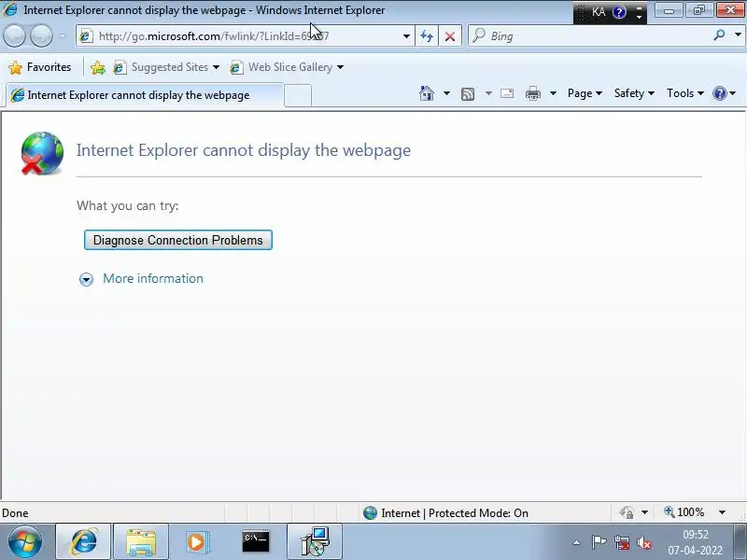Click the network status tray icon
The height and width of the screenshot is (560, 747).
pos(622,542)
